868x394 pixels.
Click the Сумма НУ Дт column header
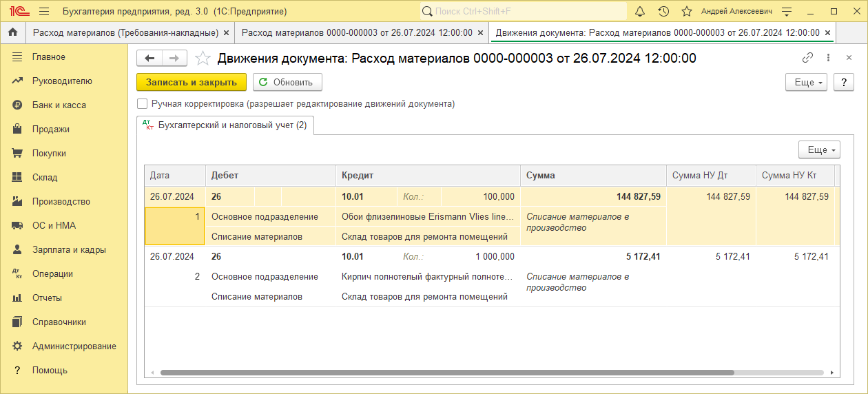(711, 176)
